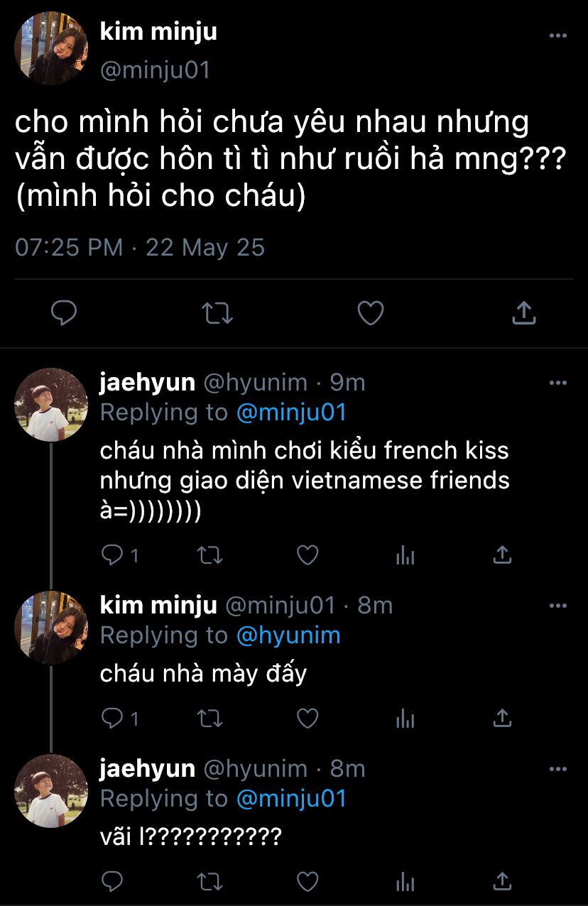
Task: Retweet jaehyun's french kiss comment
Action: coord(209,555)
